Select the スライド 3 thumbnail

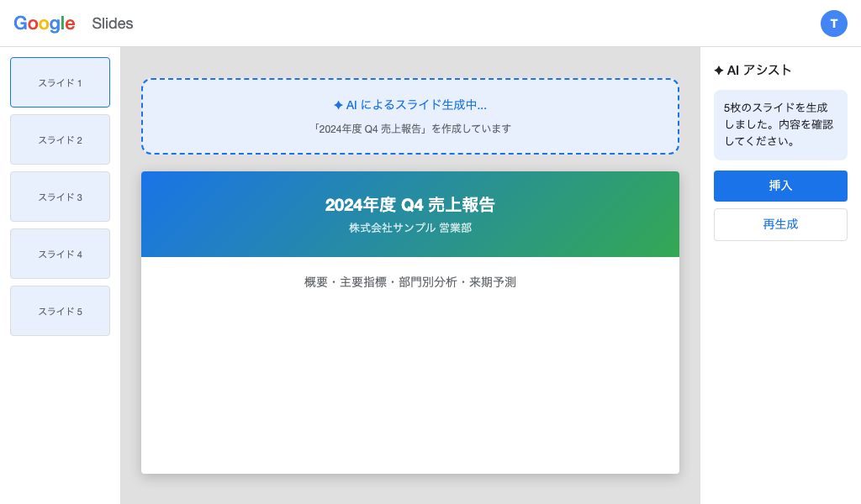pos(60,197)
